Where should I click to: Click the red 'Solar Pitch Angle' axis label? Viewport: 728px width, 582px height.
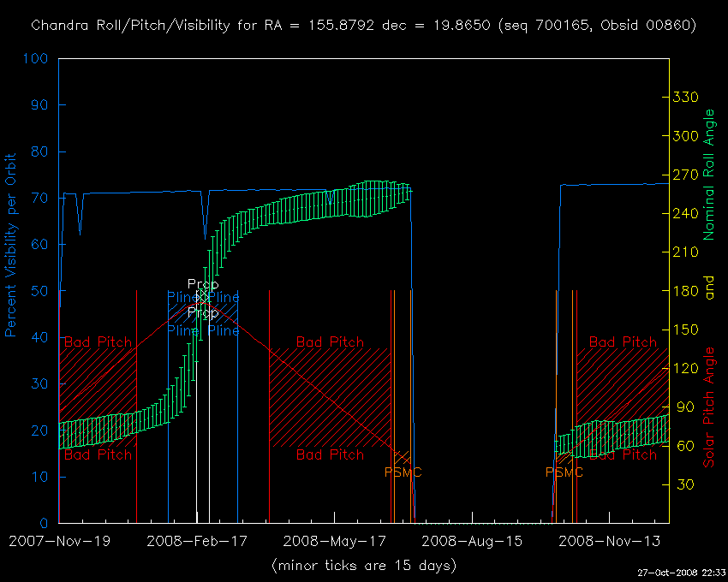tap(709, 407)
